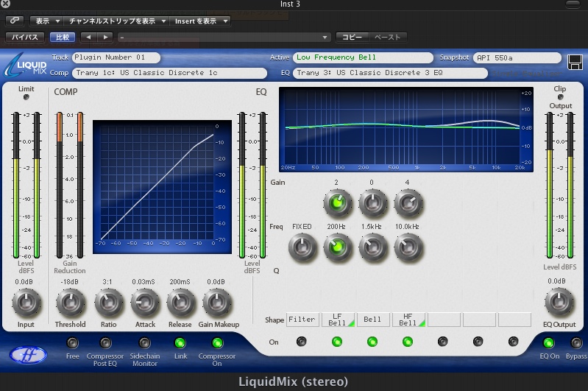Click the Gain Makeup knob
Viewport: 588px width, 391px height.
217,303
